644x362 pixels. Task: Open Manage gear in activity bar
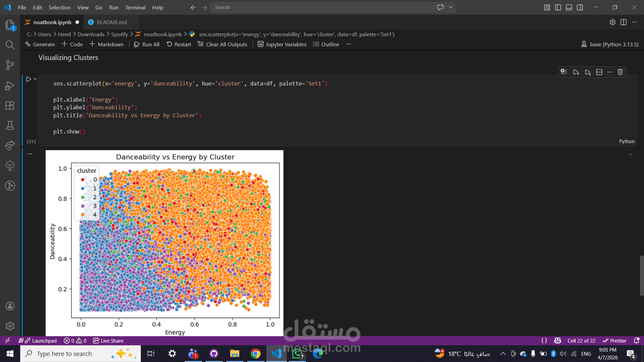(10, 326)
